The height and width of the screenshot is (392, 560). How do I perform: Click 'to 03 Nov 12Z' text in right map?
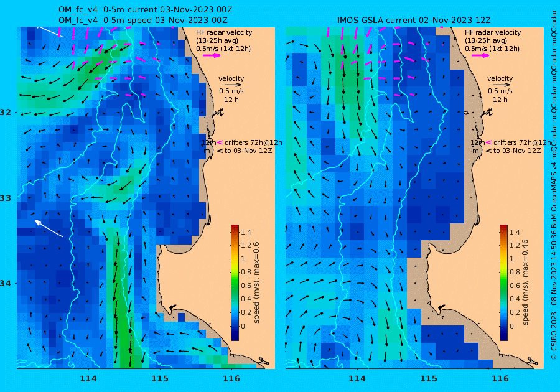[517, 151]
